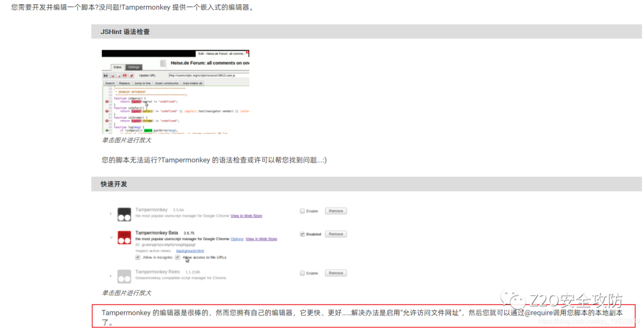The height and width of the screenshot is (329, 644).
Task: Click the function isSafari code line
Action: click(131, 107)
